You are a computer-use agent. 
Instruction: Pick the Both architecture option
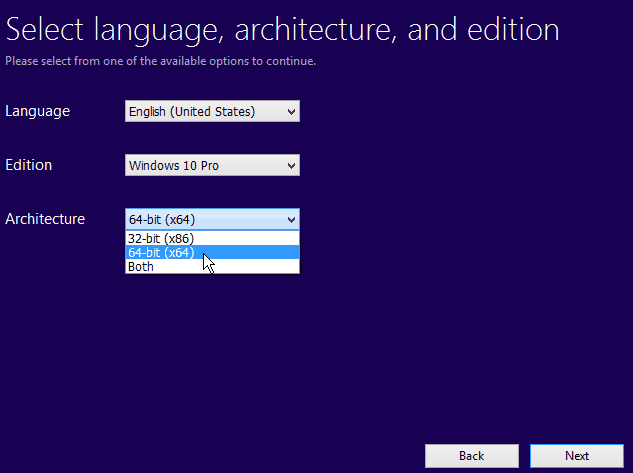[x=212, y=266]
